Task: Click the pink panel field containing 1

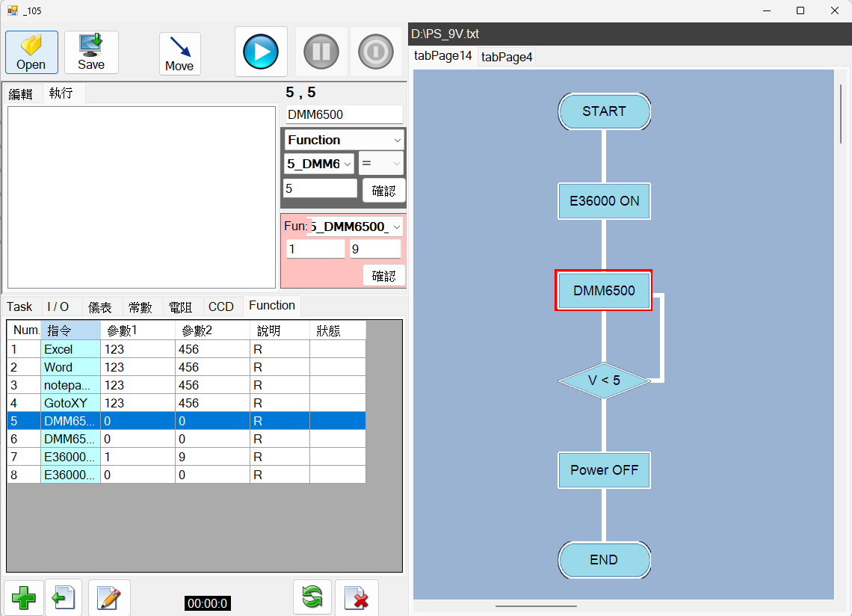Action: [315, 249]
